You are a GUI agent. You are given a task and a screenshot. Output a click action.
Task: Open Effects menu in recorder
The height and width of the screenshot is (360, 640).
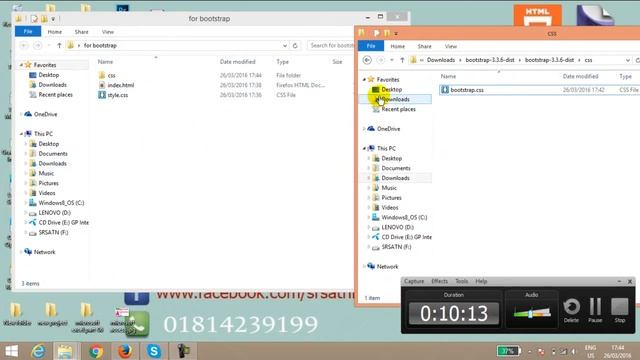[x=440, y=281]
